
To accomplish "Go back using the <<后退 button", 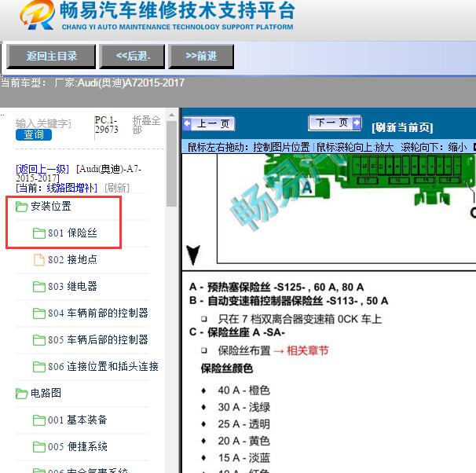I will point(133,56).
